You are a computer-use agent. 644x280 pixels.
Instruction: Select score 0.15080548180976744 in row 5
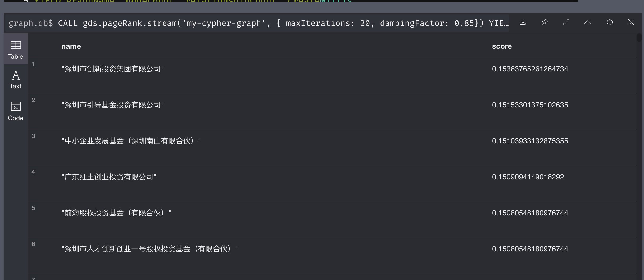tap(530, 213)
